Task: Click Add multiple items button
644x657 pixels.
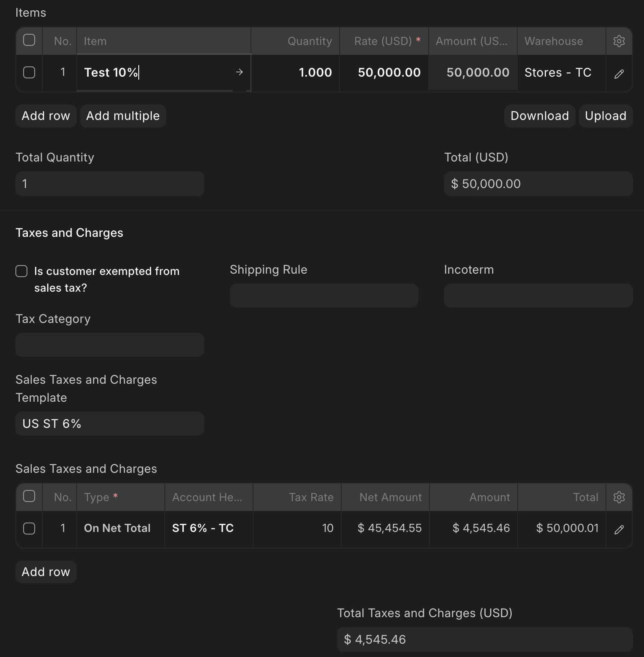Action: click(x=123, y=116)
